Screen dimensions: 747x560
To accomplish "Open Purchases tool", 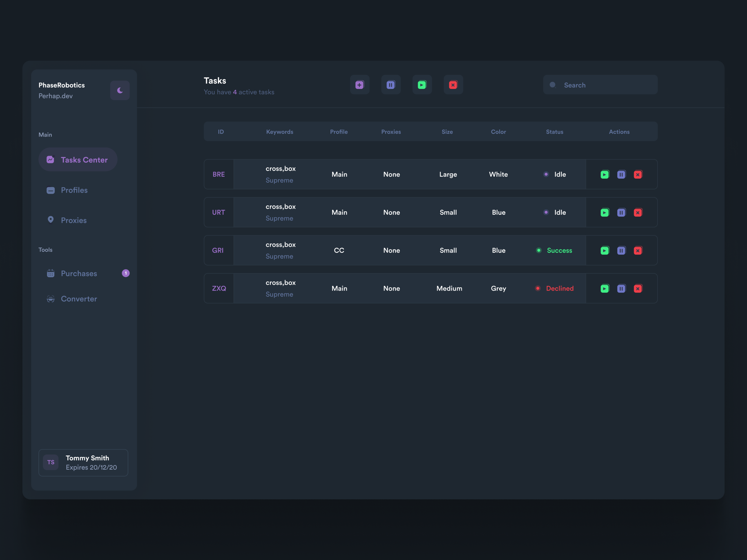I will [x=79, y=273].
